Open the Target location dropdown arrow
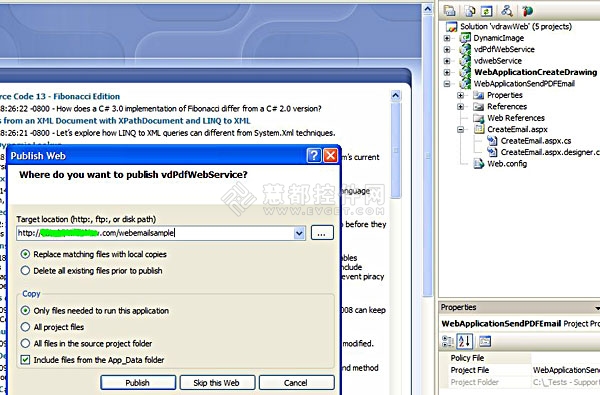This screenshot has height=395, width=600. pyautogui.click(x=299, y=233)
